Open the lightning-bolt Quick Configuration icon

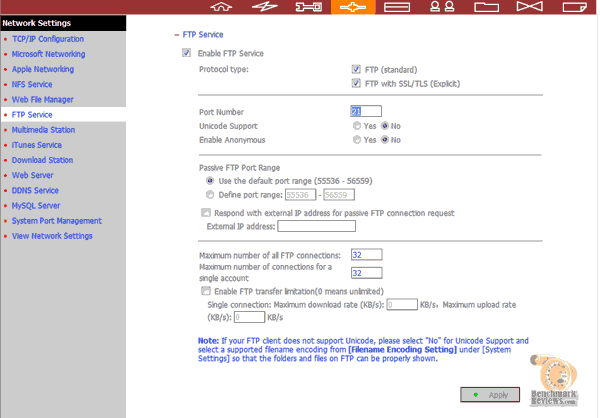(265, 7)
